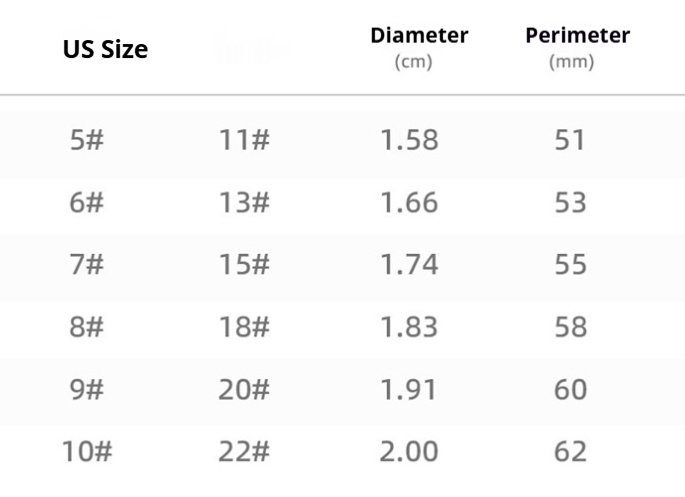Click the 55 perimeter value
This screenshot has height=497, width=685.
(x=570, y=265)
